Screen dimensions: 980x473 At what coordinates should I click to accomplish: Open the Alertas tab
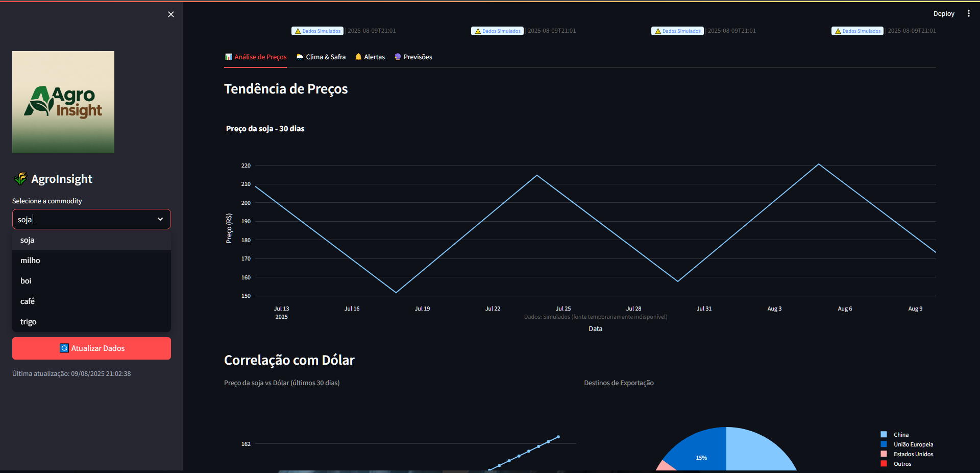pos(370,57)
